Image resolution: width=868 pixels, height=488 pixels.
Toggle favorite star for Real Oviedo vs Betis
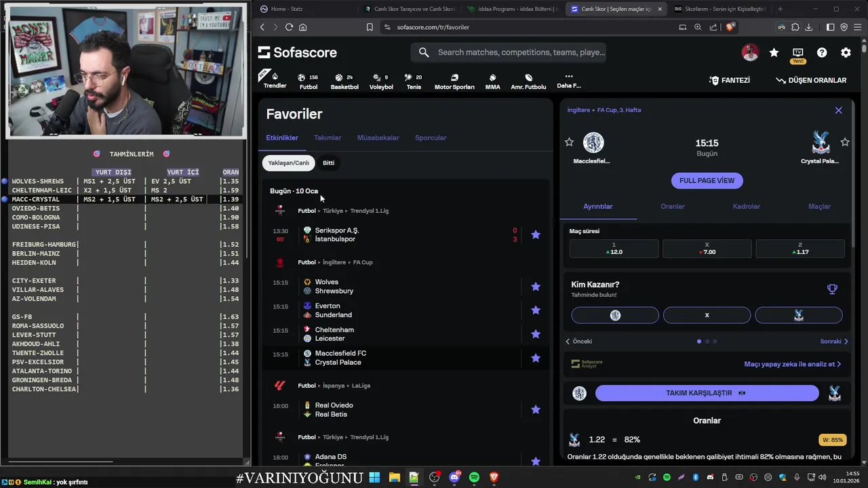tap(536, 409)
